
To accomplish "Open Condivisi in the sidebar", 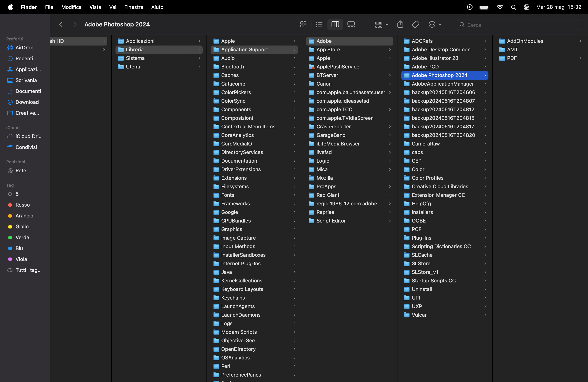I will [x=24, y=147].
